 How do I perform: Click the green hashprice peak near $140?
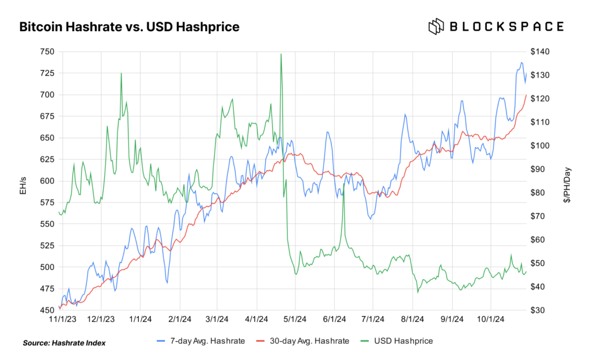point(281,54)
